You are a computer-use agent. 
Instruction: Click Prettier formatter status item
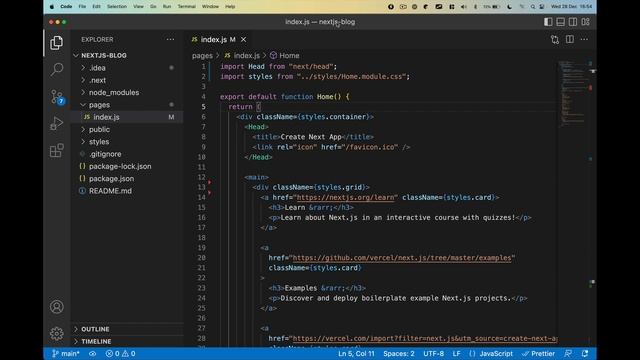[x=539, y=354]
